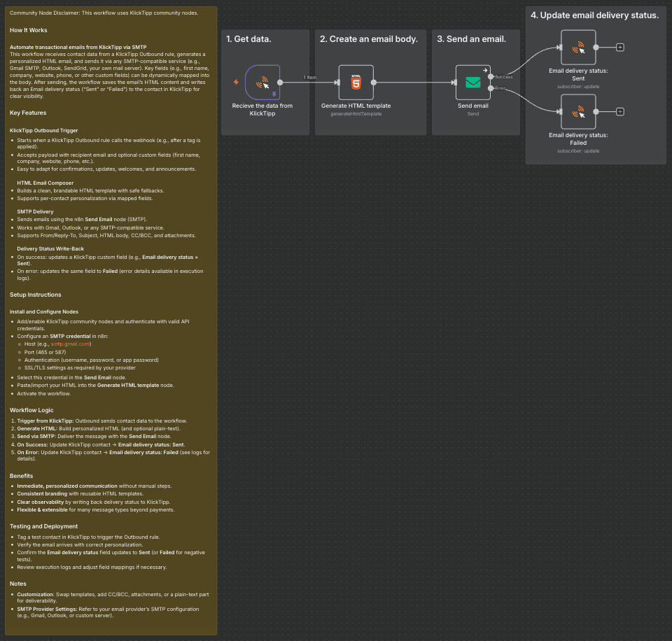Click the purple pin icon on trigger node
This screenshot has width=672, height=641.
(274, 92)
